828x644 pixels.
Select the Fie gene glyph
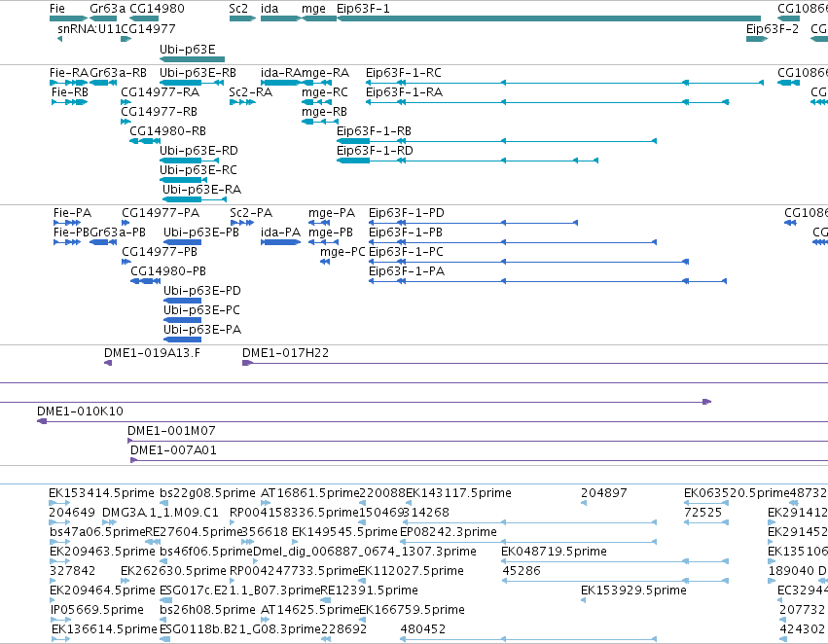click(69, 18)
